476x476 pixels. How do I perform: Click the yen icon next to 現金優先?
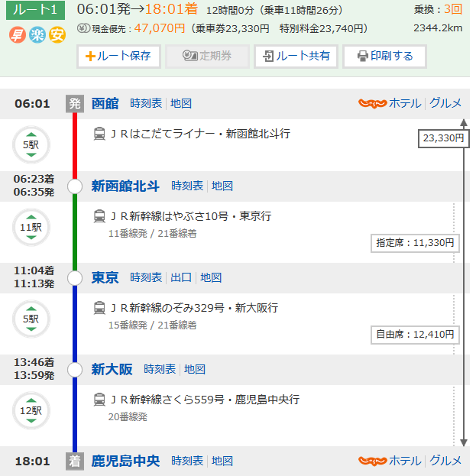[83, 29]
